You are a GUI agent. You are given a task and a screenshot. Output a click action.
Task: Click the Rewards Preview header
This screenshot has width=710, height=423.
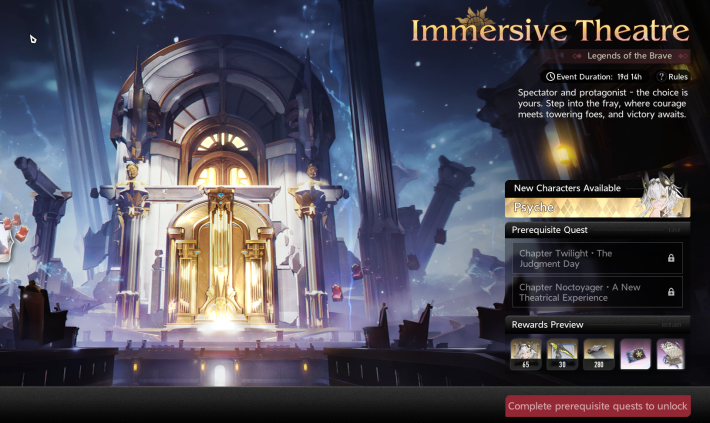coord(597,325)
